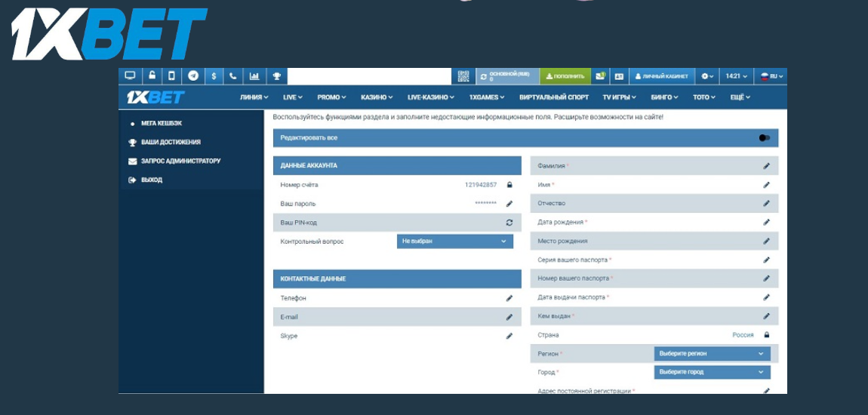Expand the settings gear dropdown
Screen dimensions: 868x415
pyautogui.click(x=707, y=75)
